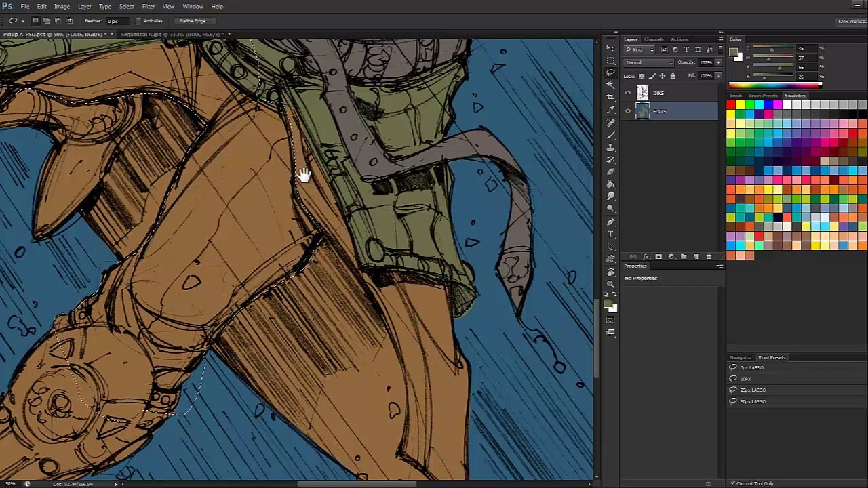Choose Subtract from selection mode
Viewport: 868px width, 488px height.
(58, 21)
